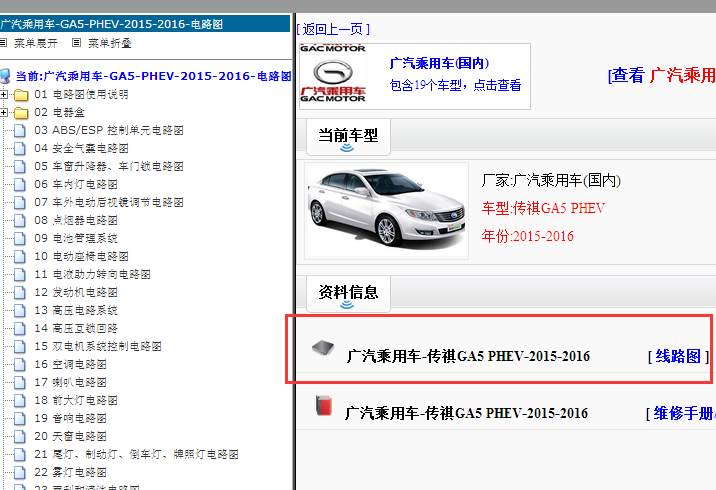
Task: Click 菜单展开 text button
Action: pyautogui.click(x=36, y=43)
